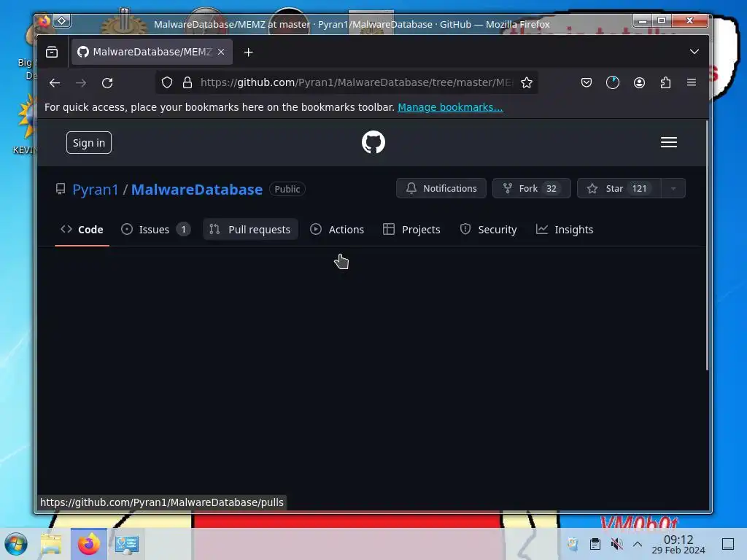Toggle the muted volume tray icon
747x560 pixels.
617,544
